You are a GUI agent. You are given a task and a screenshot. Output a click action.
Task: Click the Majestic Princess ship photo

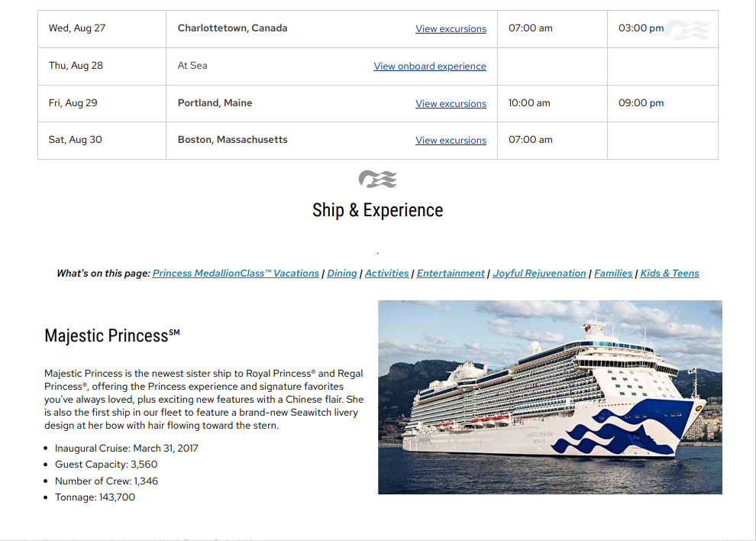coord(550,397)
